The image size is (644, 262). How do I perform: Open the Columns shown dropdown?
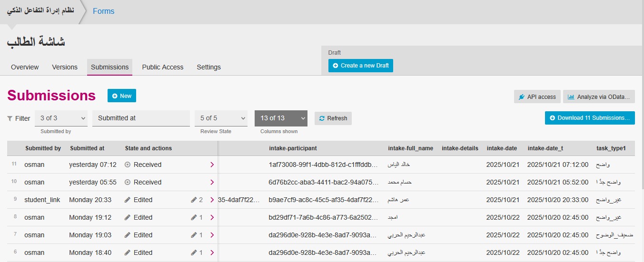[x=281, y=118]
